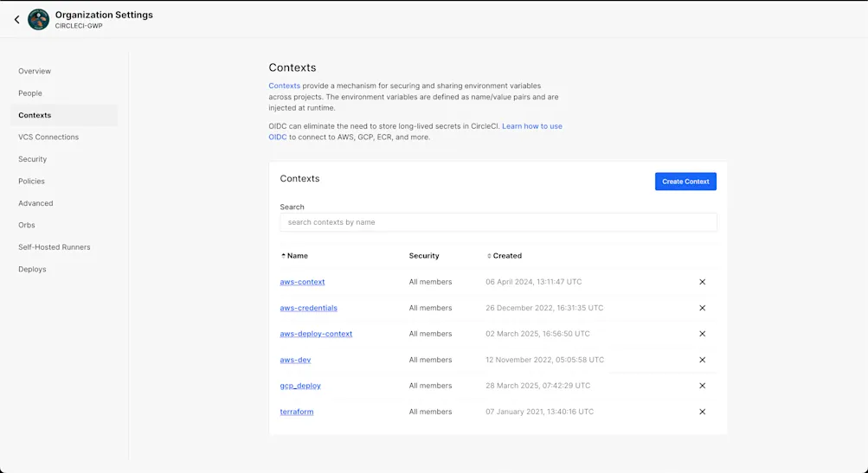Navigate to Advanced settings
Screen dimensions: 868x473
35,203
